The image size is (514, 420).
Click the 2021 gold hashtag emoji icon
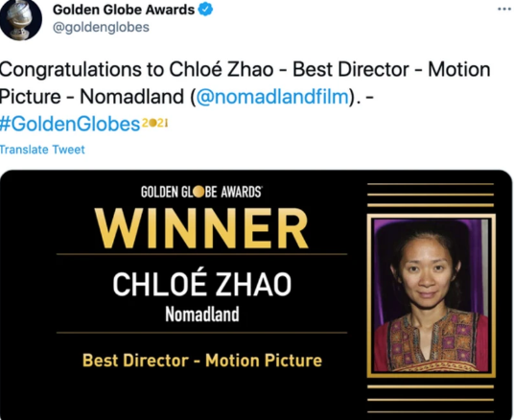click(154, 124)
